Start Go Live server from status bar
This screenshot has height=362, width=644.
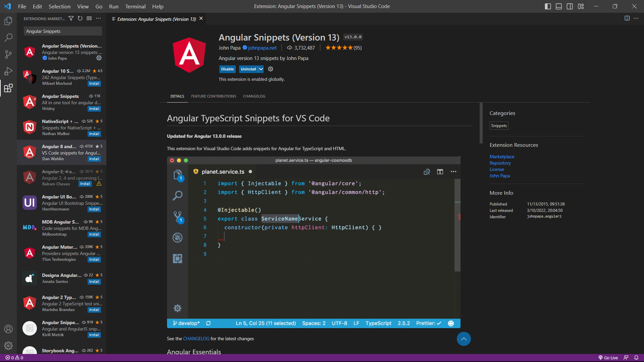608,358
